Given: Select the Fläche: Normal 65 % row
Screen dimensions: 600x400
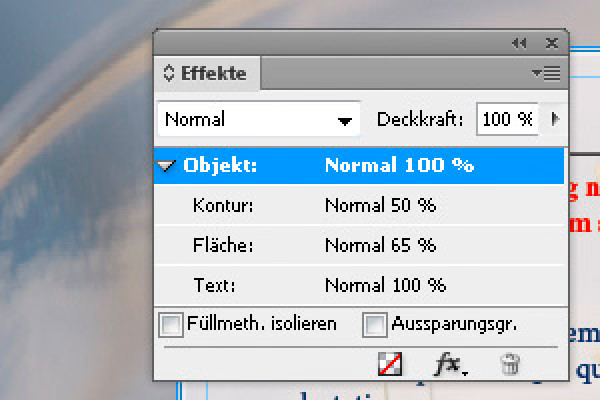Looking at the screenshot, I should (359, 245).
